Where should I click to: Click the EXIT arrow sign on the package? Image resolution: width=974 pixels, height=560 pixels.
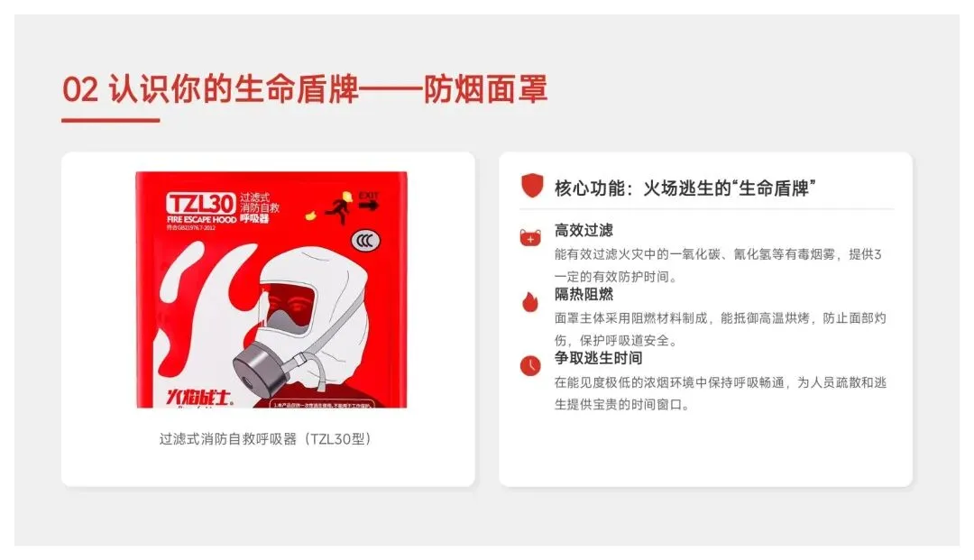pyautogui.click(x=368, y=201)
